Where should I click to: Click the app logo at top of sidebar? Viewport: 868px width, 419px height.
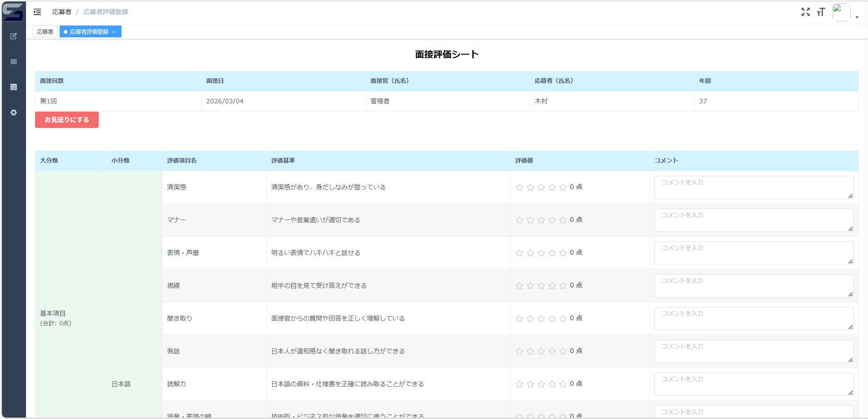(x=14, y=12)
